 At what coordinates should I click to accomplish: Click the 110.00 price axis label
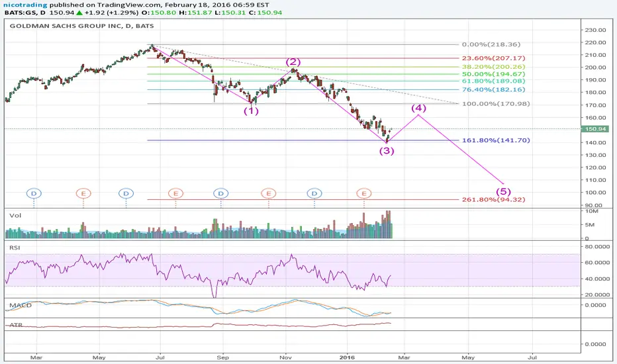[595, 180]
